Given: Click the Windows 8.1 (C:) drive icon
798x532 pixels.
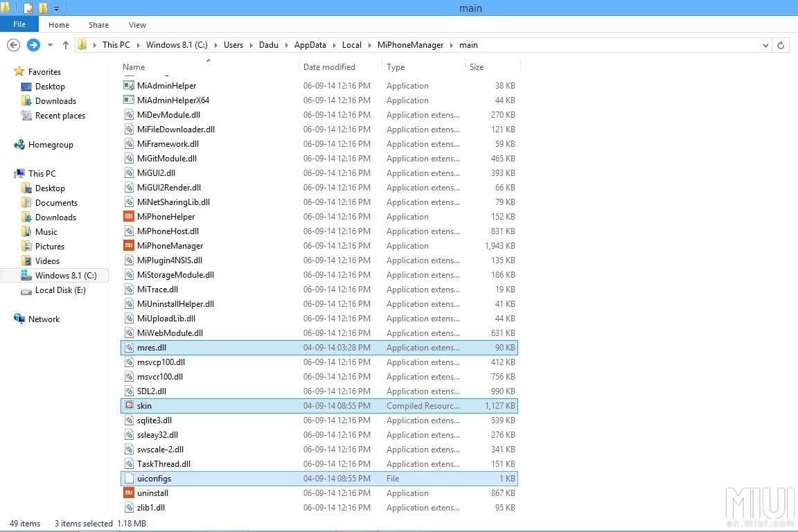Looking at the screenshot, I should [x=26, y=275].
